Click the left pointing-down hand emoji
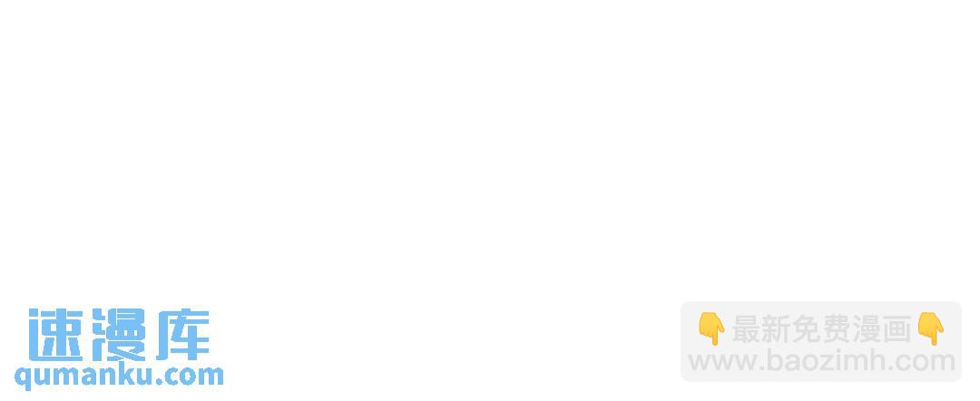Screen dimensions: 980x401 (x=711, y=329)
